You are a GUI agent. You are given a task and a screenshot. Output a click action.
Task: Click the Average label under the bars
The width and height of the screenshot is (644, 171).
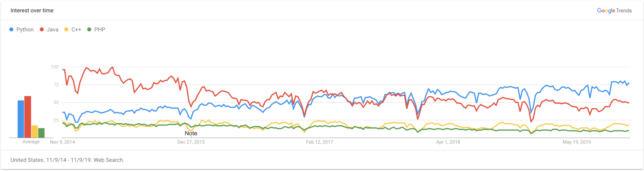coord(31,142)
